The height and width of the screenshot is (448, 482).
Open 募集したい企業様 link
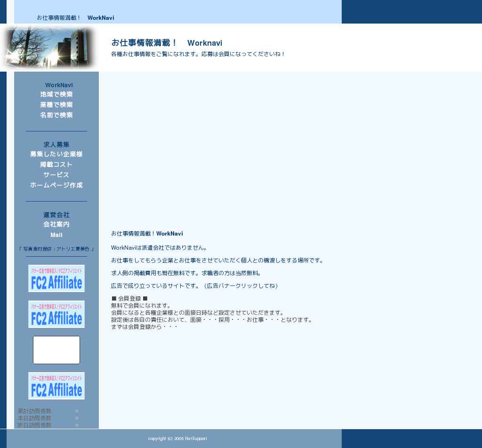56,155
